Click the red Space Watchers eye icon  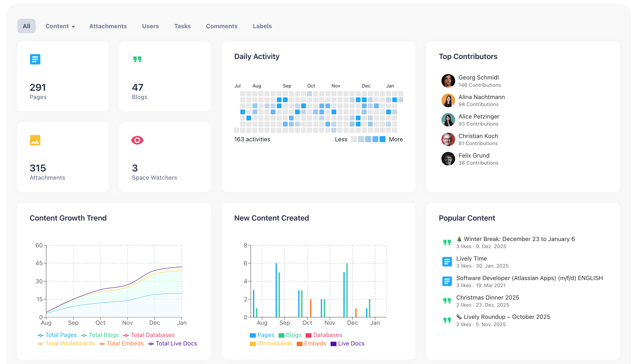[137, 140]
